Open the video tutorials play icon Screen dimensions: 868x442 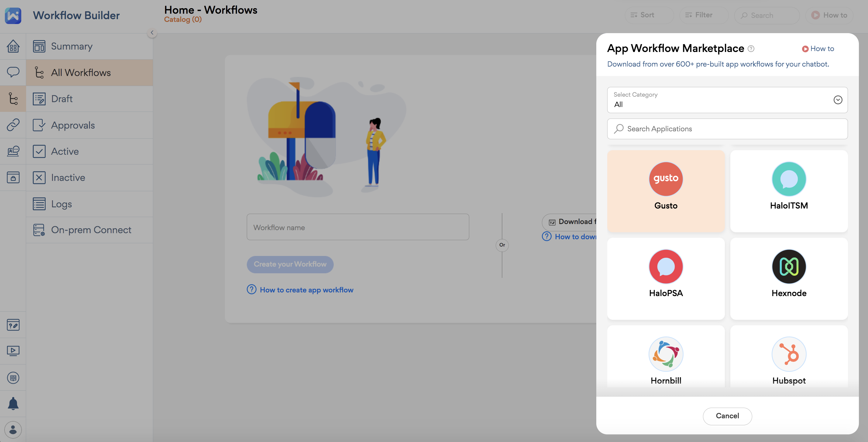point(13,350)
